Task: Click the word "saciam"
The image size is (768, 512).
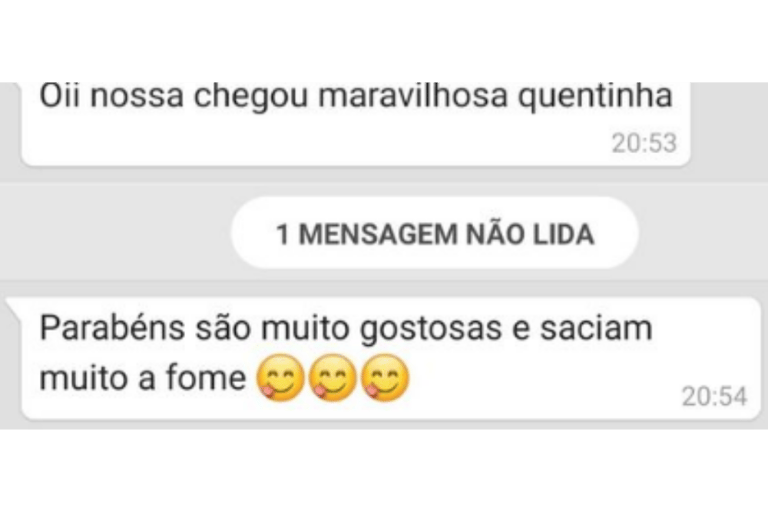Action: tap(596, 328)
